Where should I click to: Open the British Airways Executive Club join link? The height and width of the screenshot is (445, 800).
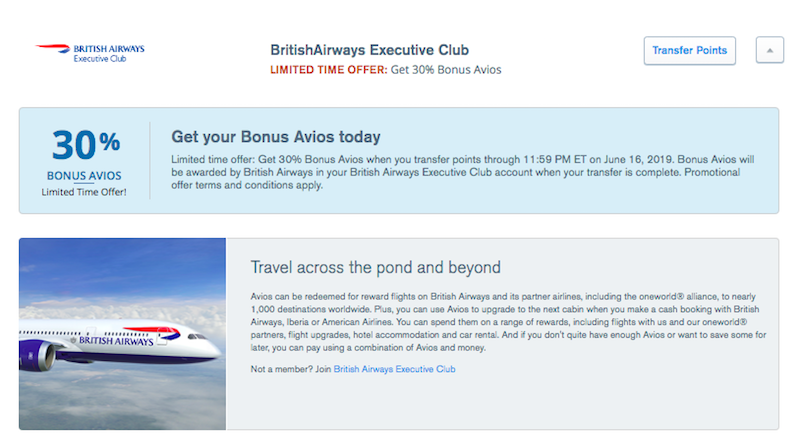[x=394, y=369]
